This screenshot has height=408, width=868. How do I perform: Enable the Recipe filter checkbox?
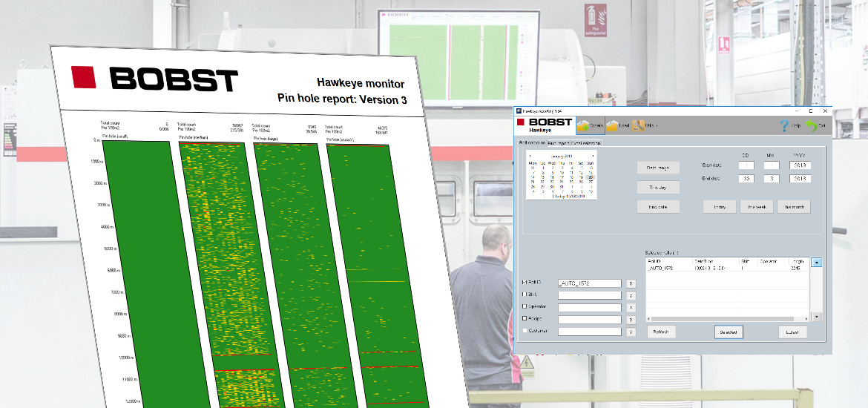tap(525, 318)
